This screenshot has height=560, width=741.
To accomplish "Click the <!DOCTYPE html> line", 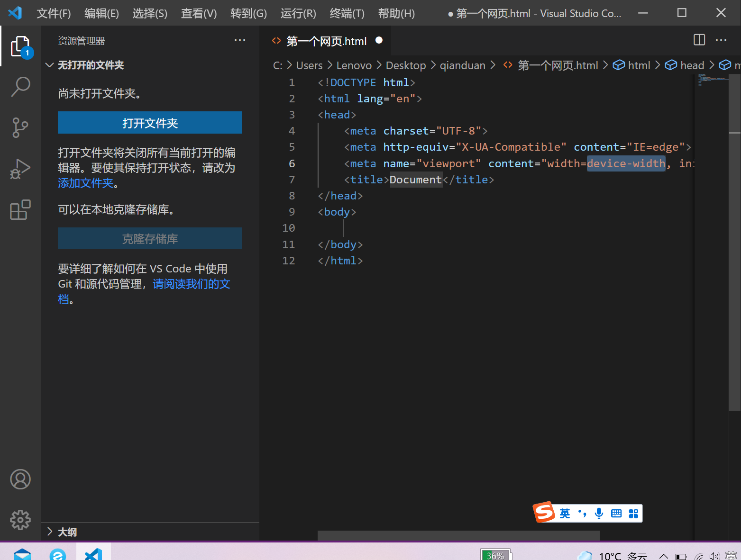I will pos(366,82).
